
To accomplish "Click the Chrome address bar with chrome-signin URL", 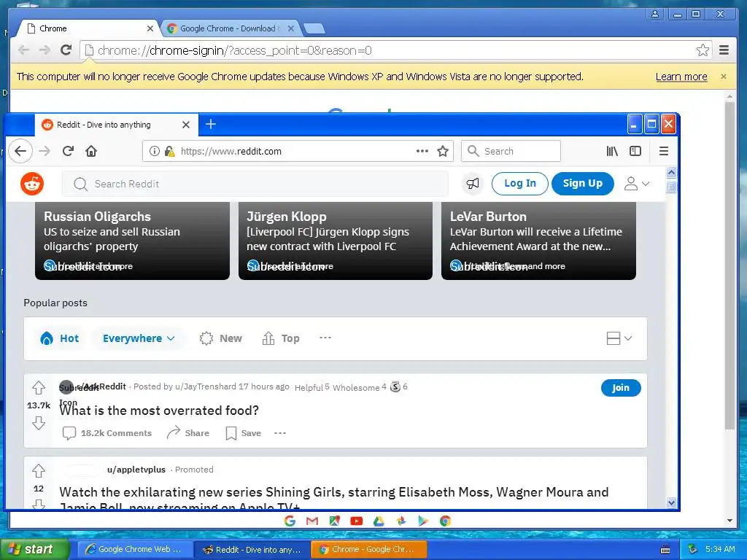I will pyautogui.click(x=396, y=50).
